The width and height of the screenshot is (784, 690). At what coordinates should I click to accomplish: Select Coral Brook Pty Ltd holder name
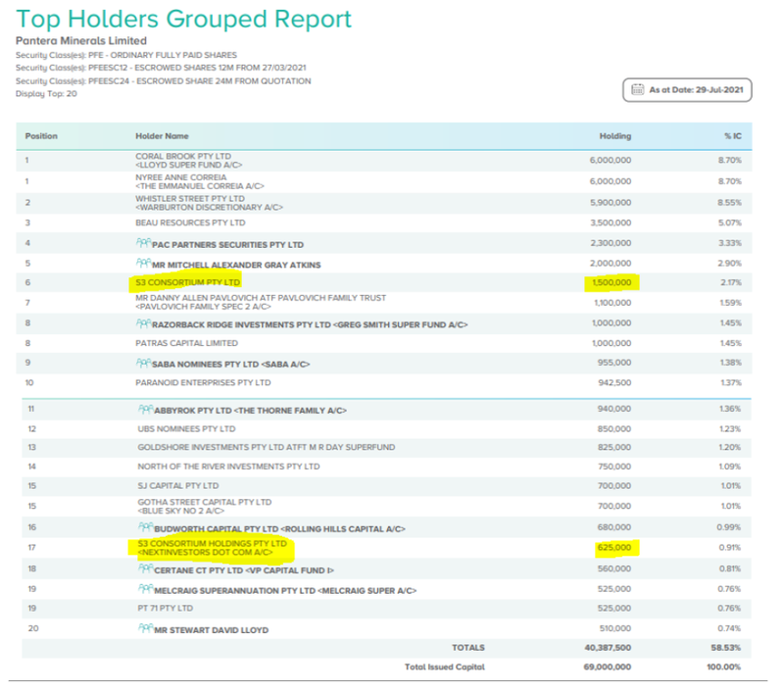188,161
